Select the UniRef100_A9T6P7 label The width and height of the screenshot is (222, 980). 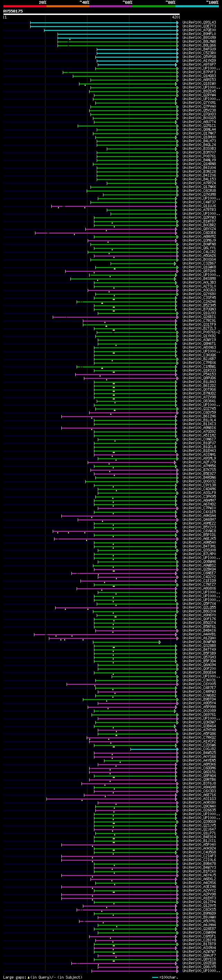coord(199,65)
